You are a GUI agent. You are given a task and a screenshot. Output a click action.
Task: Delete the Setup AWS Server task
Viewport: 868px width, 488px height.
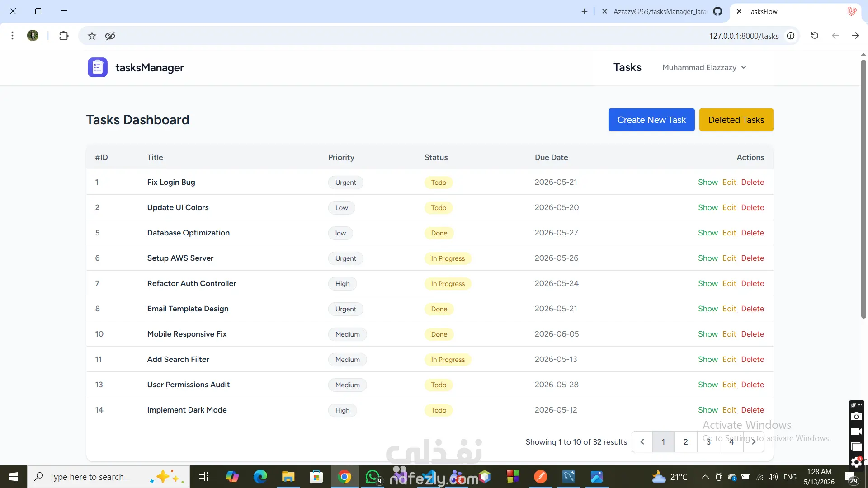(752, 258)
